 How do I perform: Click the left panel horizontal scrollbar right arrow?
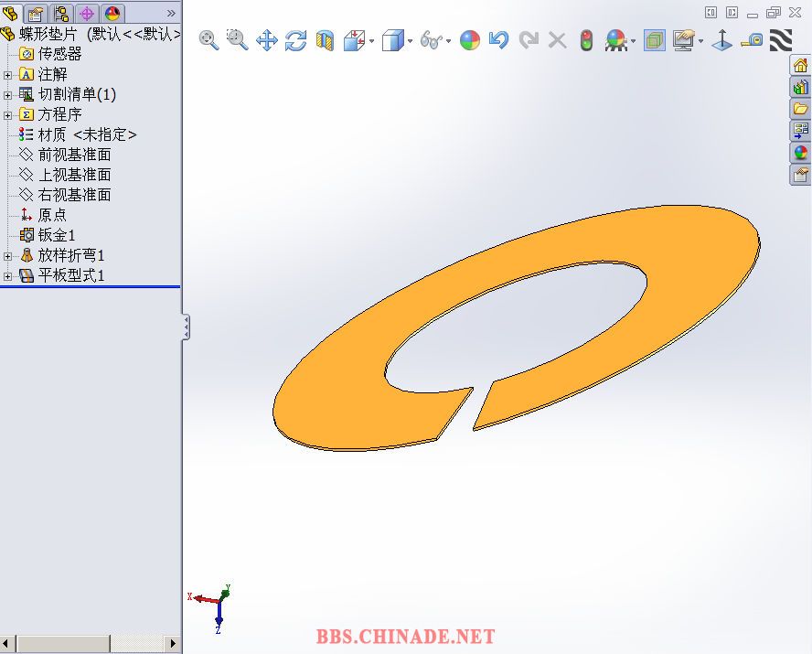173,644
